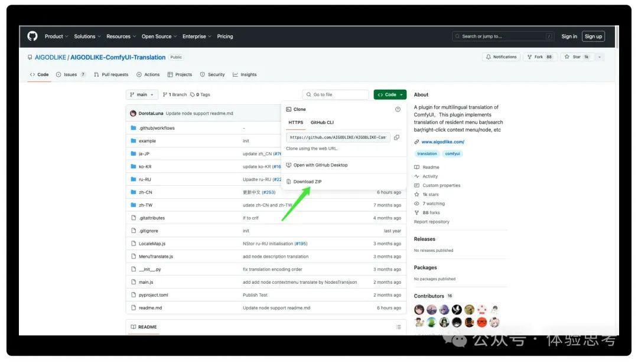Click the Sign in link
638x364 pixels.
[x=569, y=37]
